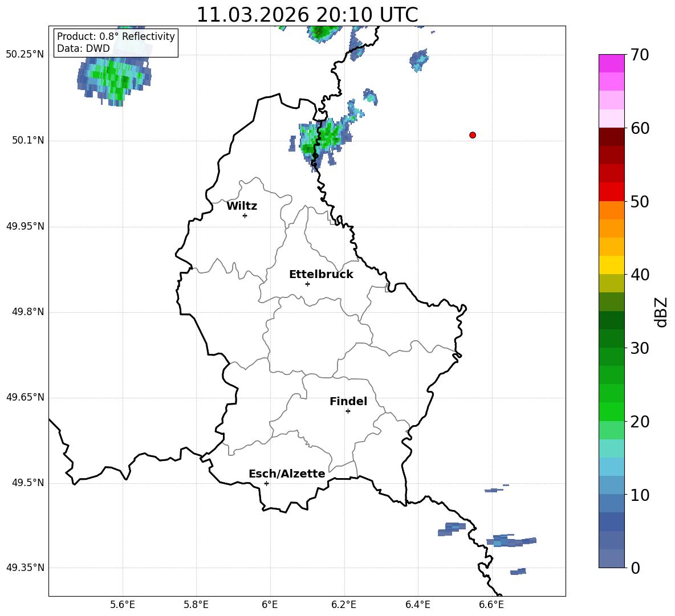Click the title "11.03.2026 20:10 UTC"

click(x=307, y=15)
